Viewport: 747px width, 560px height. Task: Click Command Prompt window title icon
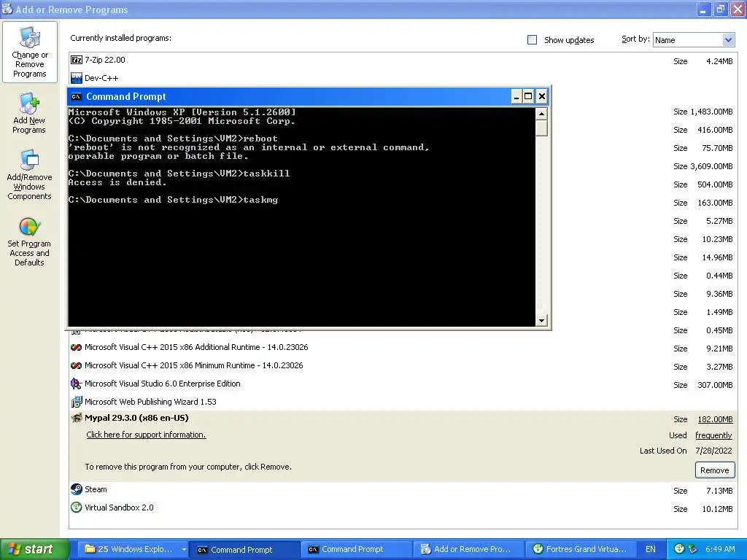[76, 97]
